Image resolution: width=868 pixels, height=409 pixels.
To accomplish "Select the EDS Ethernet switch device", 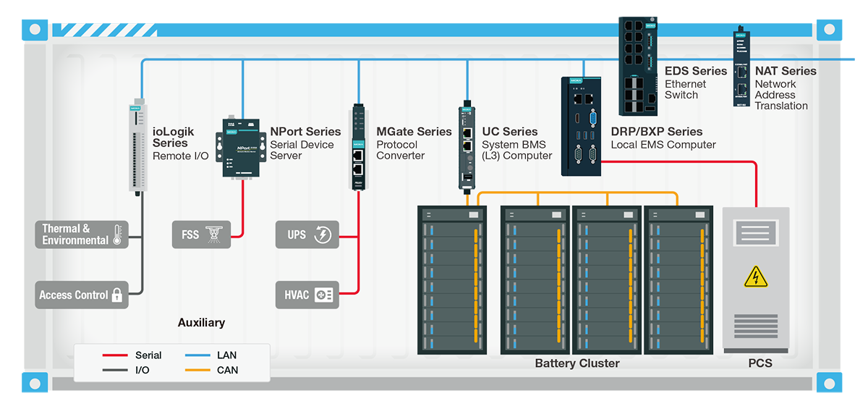I will coord(639,66).
